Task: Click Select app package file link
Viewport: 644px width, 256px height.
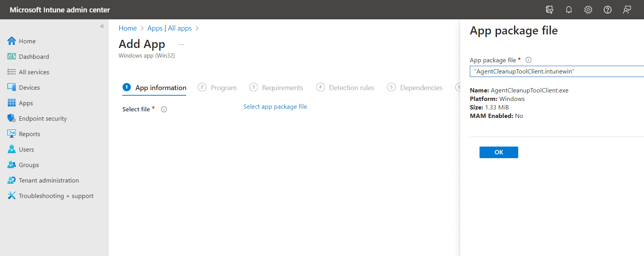Action: click(275, 107)
